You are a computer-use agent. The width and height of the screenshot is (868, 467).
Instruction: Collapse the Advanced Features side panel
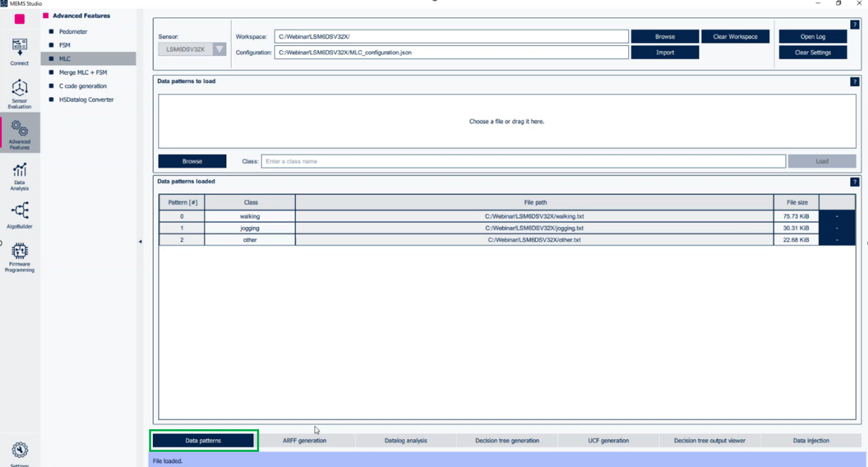pyautogui.click(x=140, y=241)
